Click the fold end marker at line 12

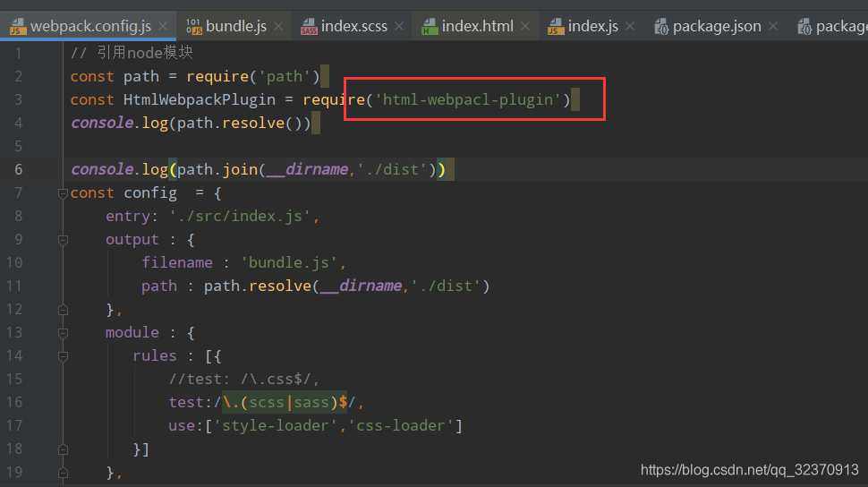click(x=63, y=310)
